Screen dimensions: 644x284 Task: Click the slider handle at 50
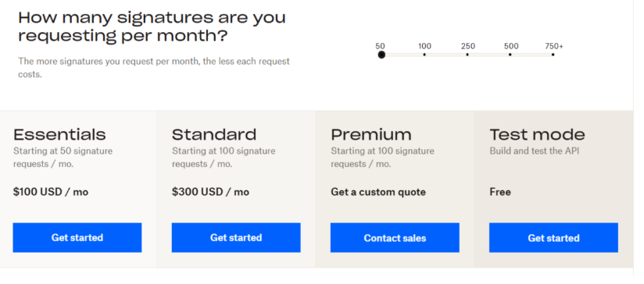coord(381,55)
